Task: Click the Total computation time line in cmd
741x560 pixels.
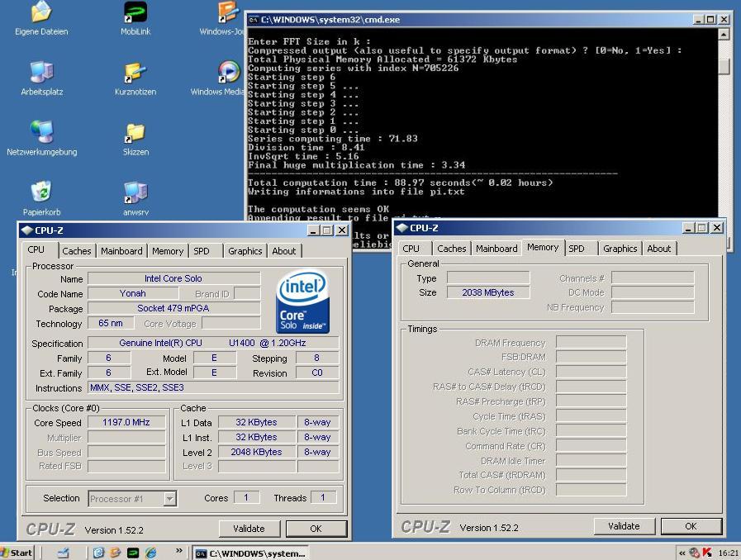Action: [401, 183]
